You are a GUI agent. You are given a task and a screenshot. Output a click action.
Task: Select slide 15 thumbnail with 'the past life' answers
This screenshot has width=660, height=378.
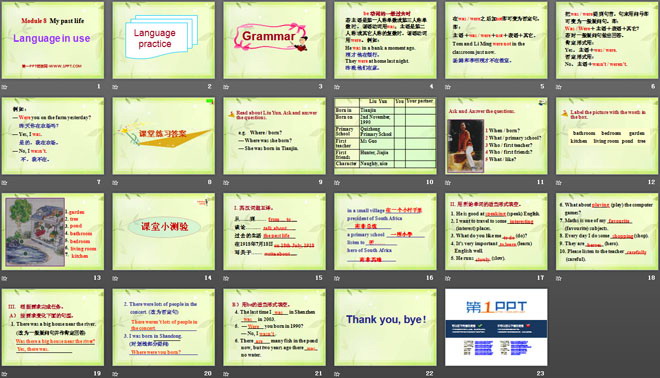tap(274, 232)
